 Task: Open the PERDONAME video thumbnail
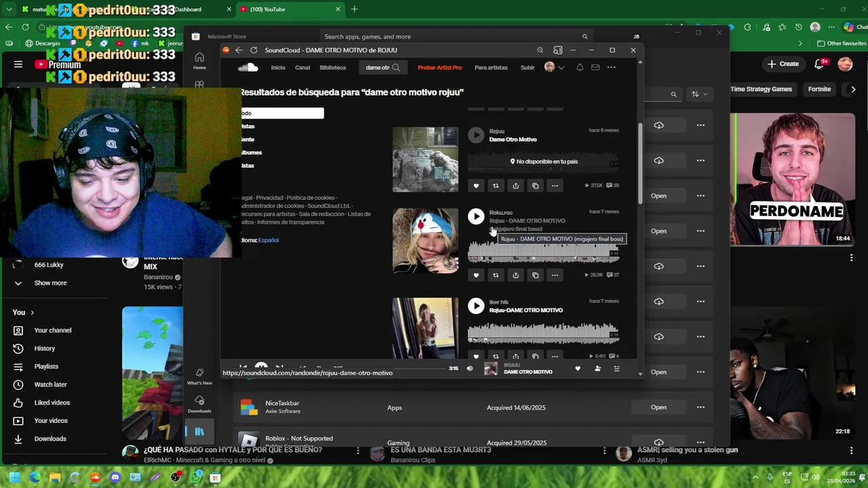pyautogui.click(x=793, y=179)
